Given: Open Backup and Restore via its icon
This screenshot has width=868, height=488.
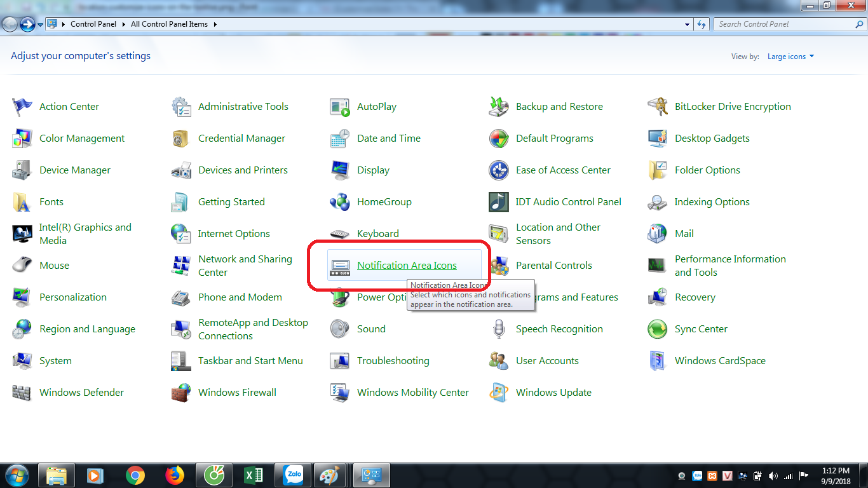Looking at the screenshot, I should [498, 106].
